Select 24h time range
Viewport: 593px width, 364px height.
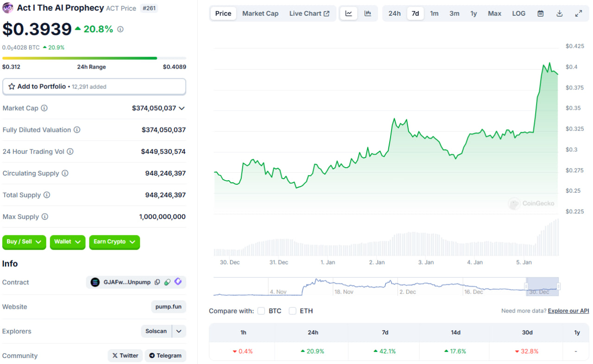tap(395, 13)
